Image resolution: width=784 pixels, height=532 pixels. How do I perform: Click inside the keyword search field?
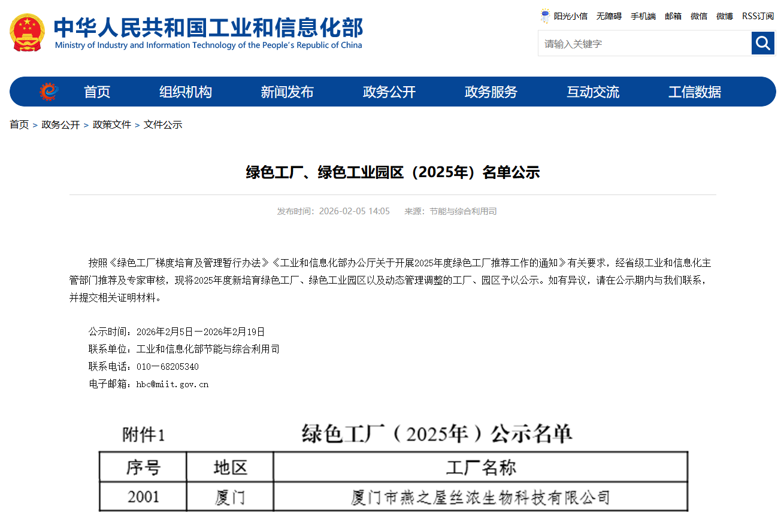(641, 43)
